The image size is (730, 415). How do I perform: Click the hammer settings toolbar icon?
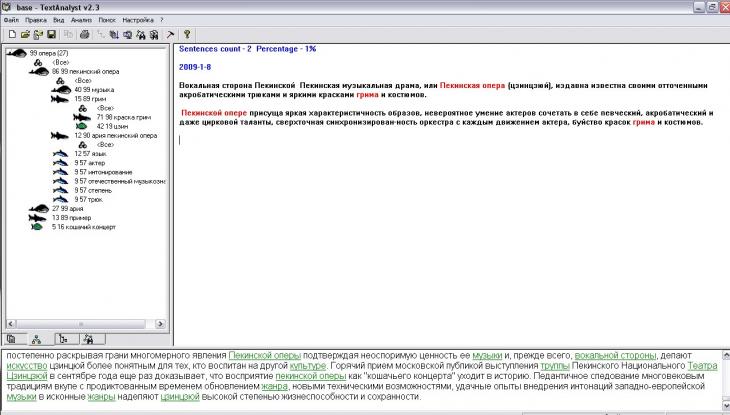pos(170,34)
